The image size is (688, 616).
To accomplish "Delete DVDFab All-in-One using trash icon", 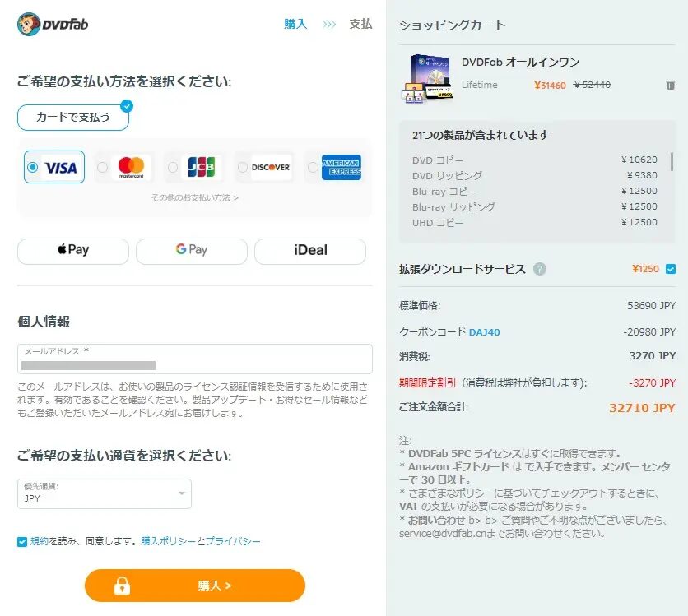I will (670, 85).
